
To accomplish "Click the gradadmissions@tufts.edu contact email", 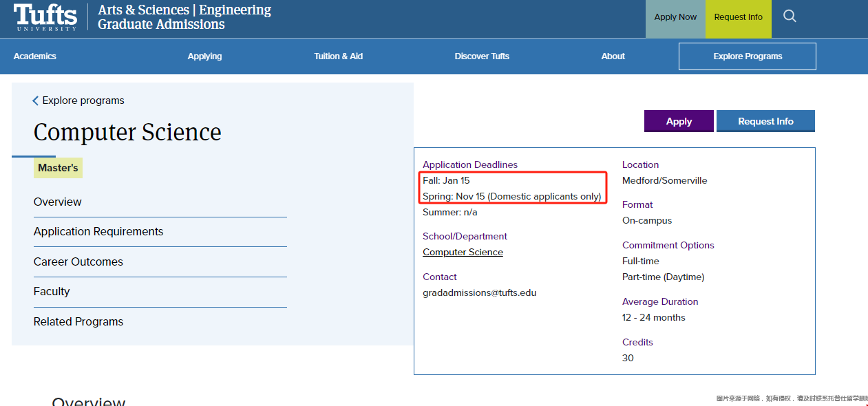I will coord(480,293).
